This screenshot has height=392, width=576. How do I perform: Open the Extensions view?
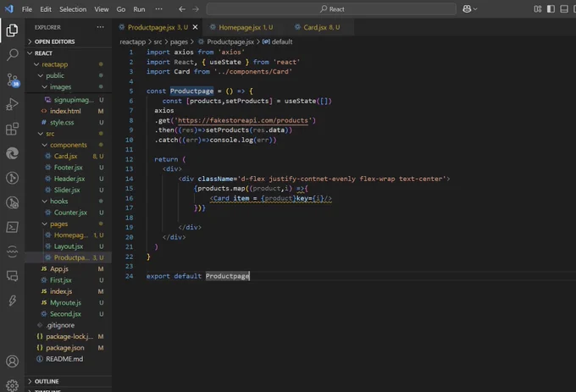click(x=12, y=129)
